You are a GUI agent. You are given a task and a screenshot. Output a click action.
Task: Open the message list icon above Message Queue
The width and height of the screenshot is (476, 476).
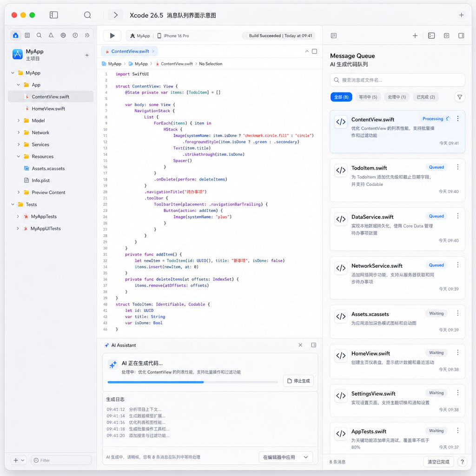point(334,35)
